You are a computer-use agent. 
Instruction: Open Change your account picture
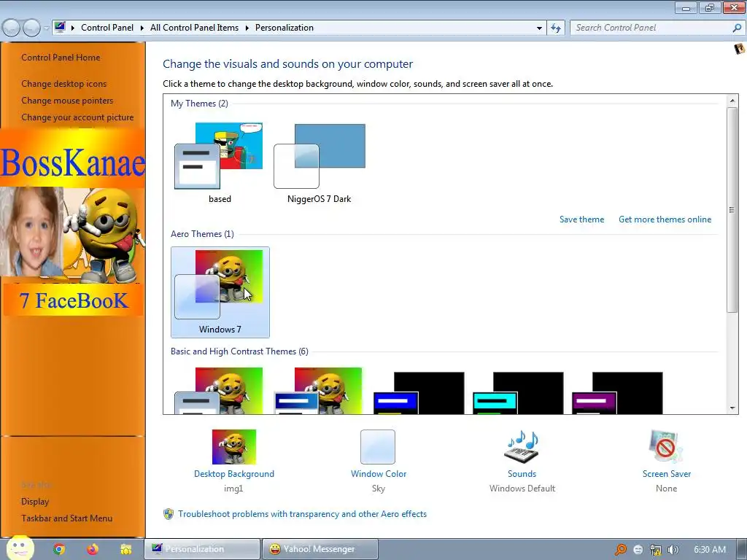[x=77, y=117]
